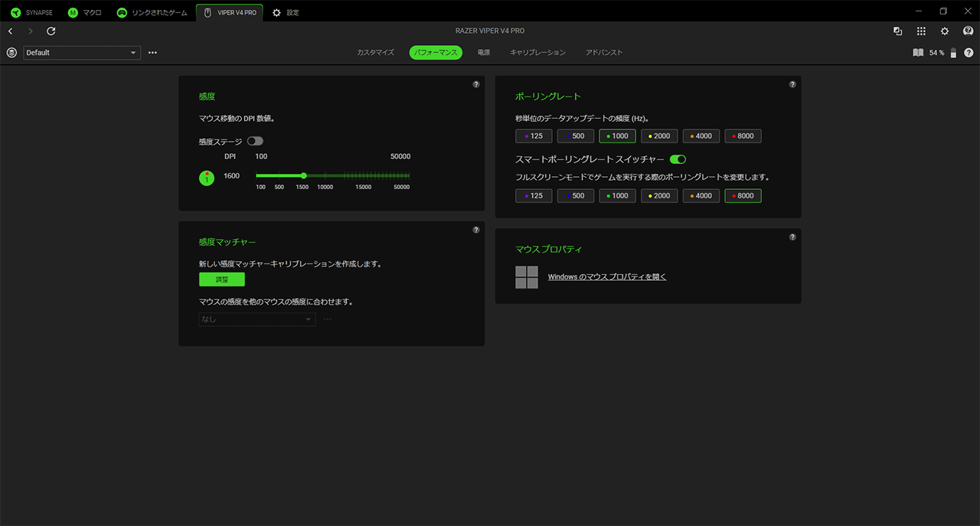This screenshot has height=526, width=980.
Task: Switch to the カスタマイズ tab
Action: 375,53
